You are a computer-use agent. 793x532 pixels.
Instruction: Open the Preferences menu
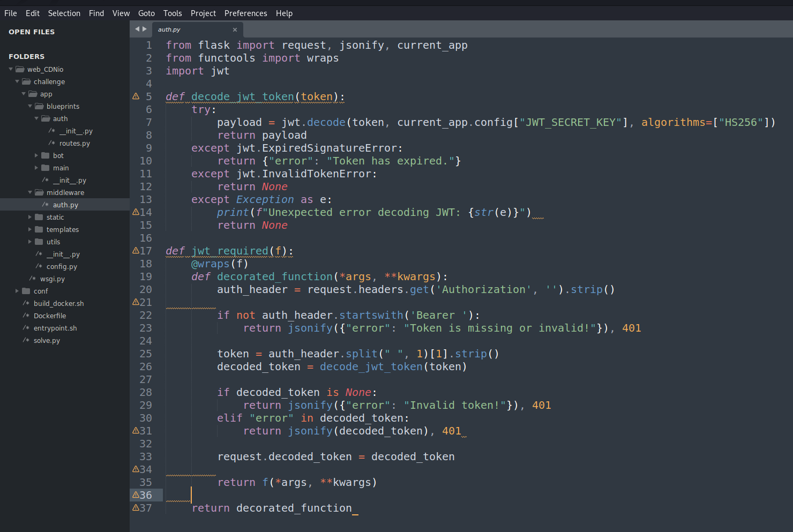245,13
